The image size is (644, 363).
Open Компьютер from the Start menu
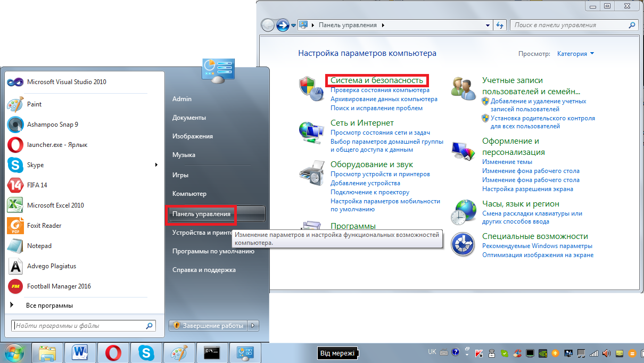pos(189,194)
